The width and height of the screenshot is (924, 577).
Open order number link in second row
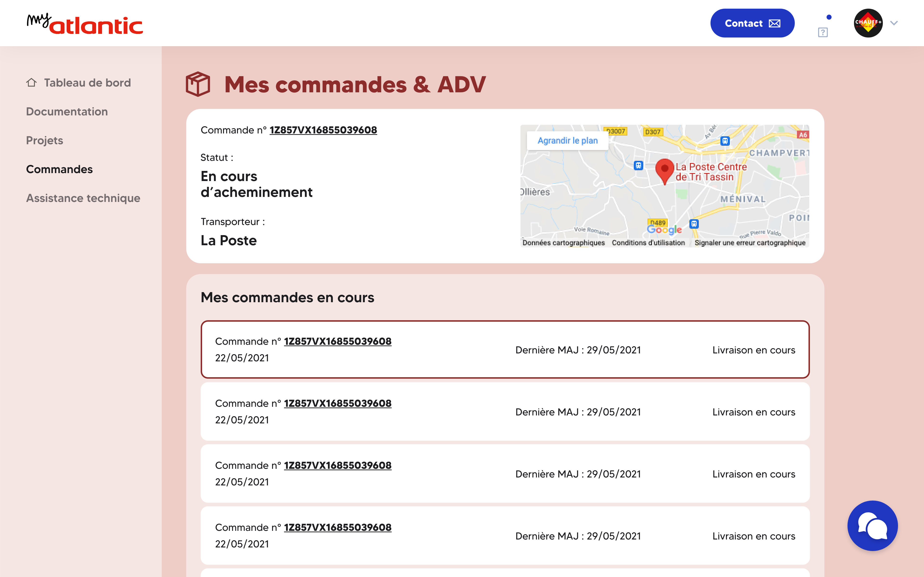click(x=338, y=403)
